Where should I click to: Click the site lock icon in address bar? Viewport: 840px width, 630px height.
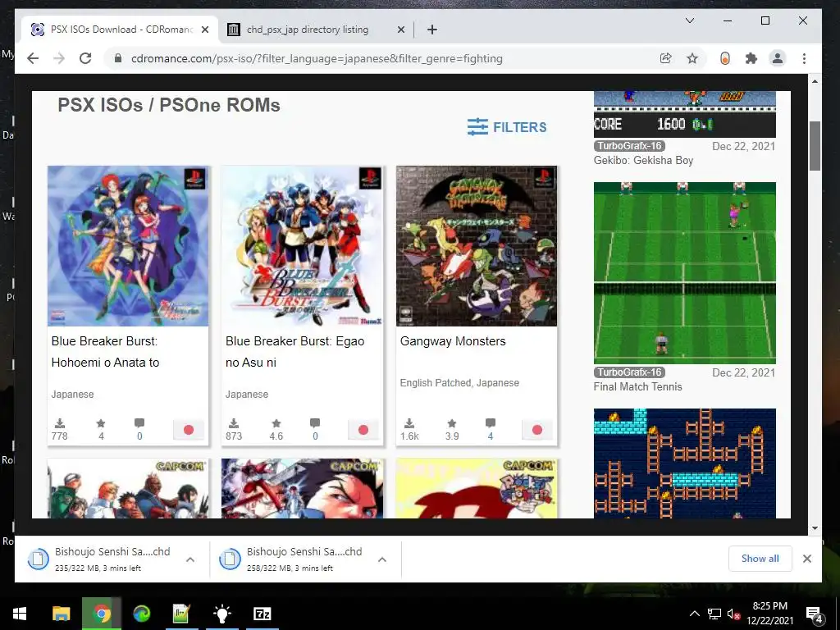click(118, 58)
